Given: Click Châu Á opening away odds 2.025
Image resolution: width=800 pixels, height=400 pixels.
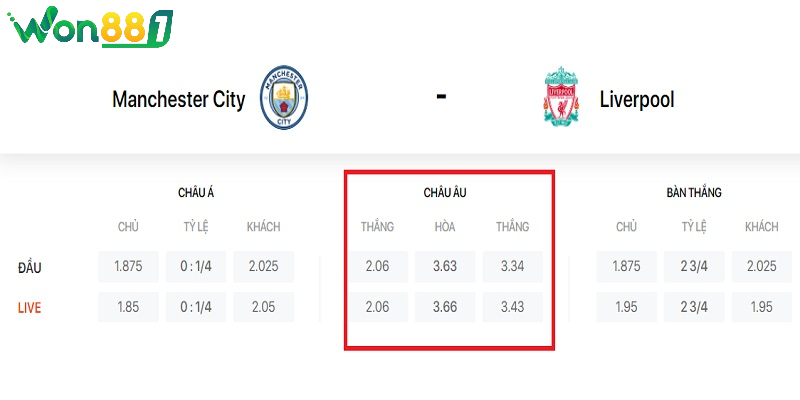Looking at the screenshot, I should (264, 267).
